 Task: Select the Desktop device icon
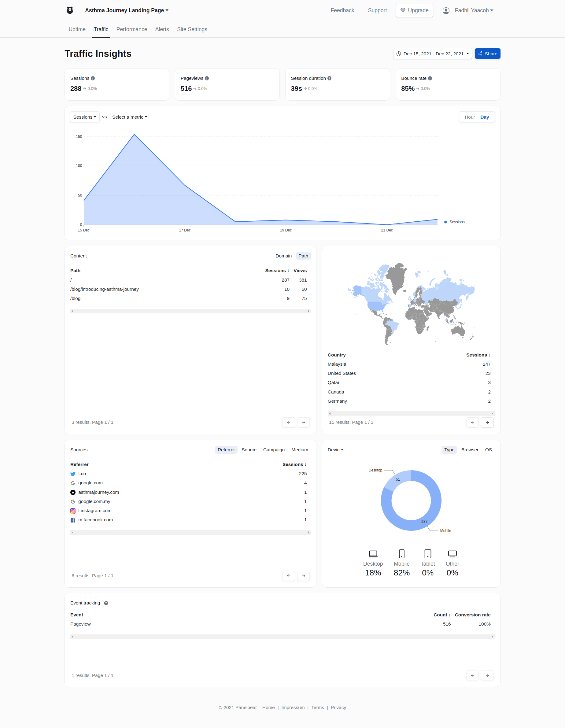click(373, 553)
